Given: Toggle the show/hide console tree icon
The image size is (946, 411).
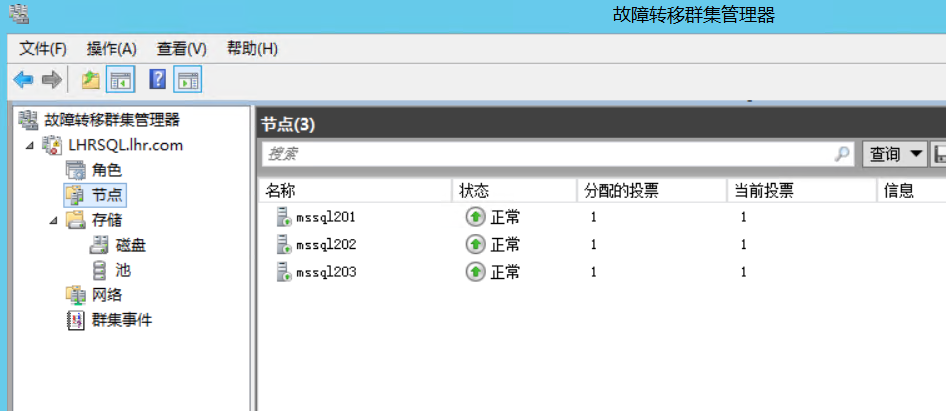Looking at the screenshot, I should (x=121, y=80).
